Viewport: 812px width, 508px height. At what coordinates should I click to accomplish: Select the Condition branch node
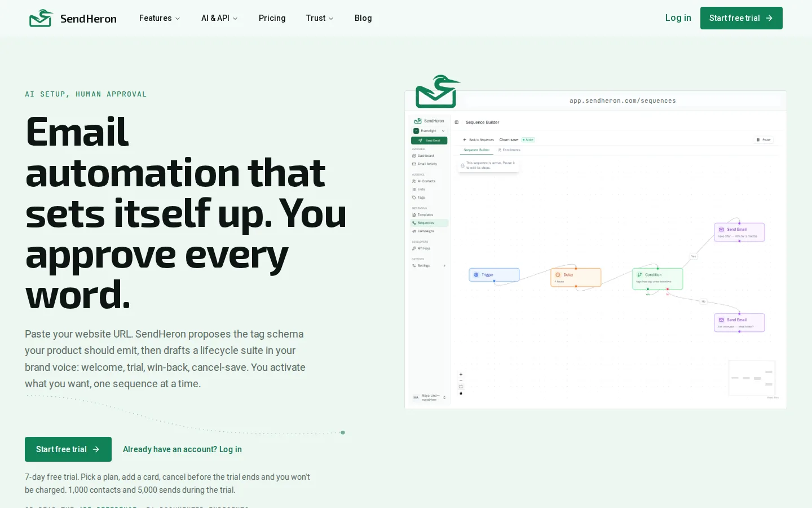[657, 279]
